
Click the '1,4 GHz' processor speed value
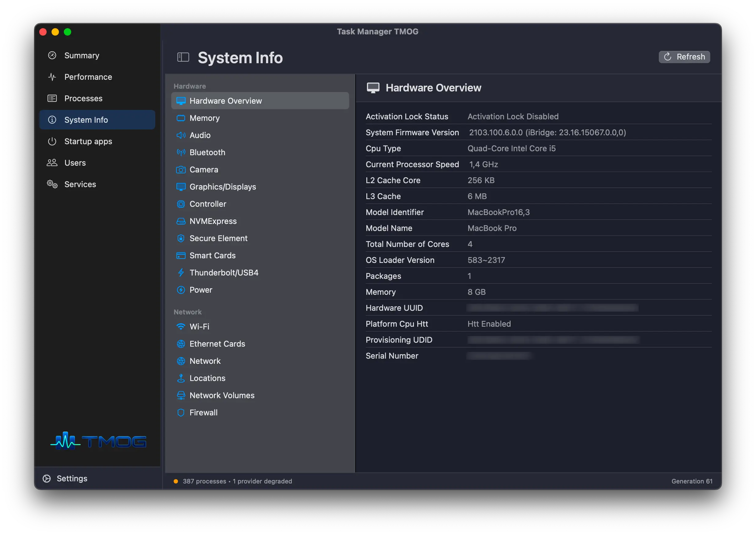483,164
